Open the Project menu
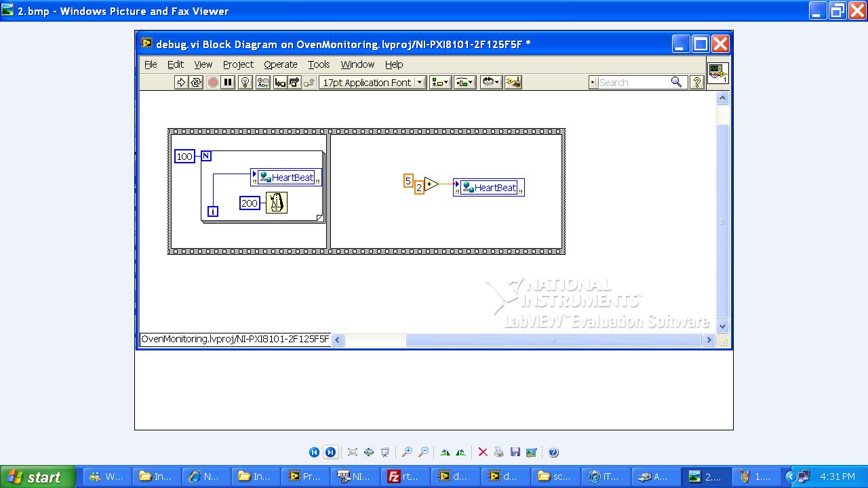The image size is (868, 488). [x=238, y=64]
